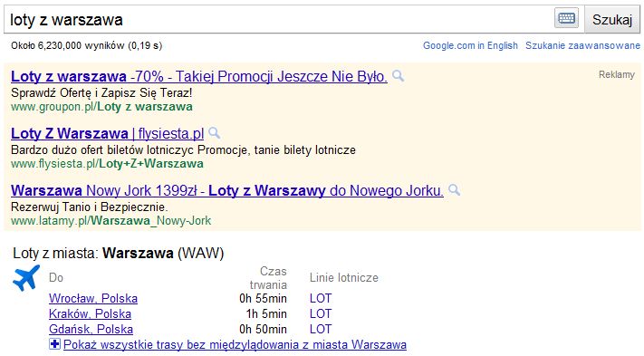
Task: Click the '0h 55min' duration value
Action: (x=263, y=298)
